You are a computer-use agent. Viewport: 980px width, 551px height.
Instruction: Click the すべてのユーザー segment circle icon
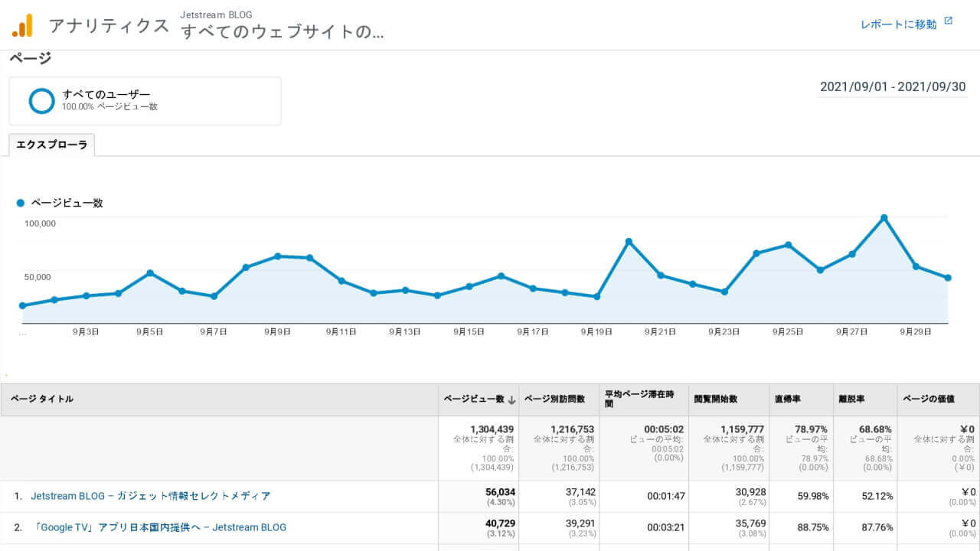pyautogui.click(x=41, y=100)
